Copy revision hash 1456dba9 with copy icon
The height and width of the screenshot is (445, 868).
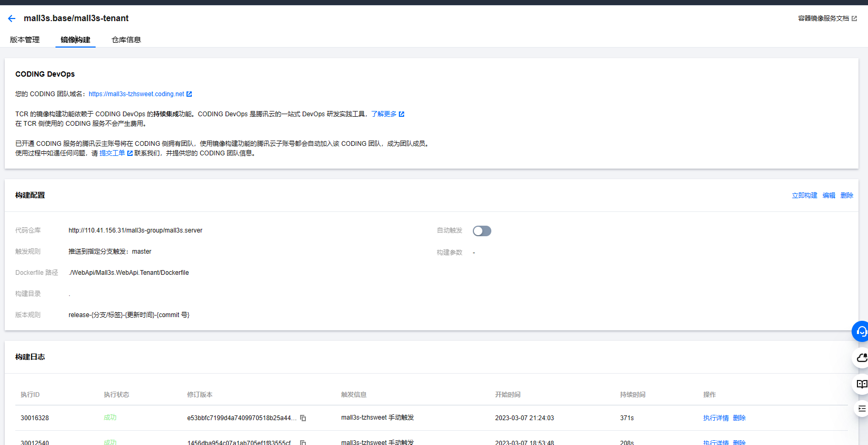pos(303,442)
